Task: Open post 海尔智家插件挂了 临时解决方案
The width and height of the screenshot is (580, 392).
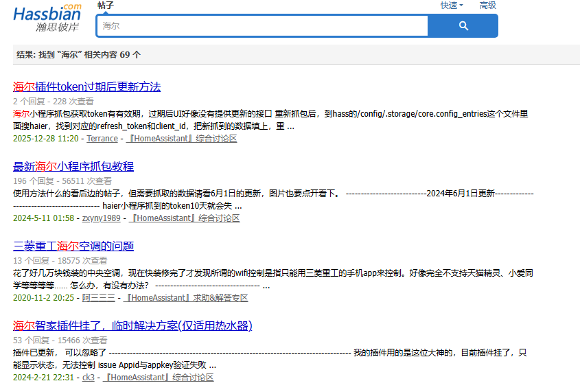Action: click(132, 325)
